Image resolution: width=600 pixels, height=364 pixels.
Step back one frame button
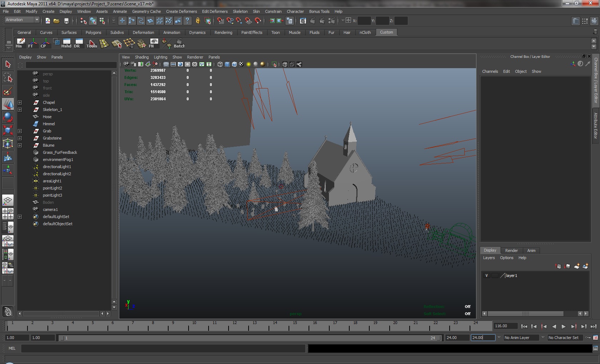(534, 327)
